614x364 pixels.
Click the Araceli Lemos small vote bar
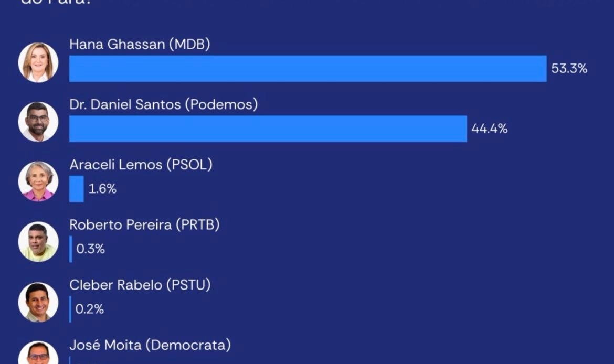[x=77, y=189]
